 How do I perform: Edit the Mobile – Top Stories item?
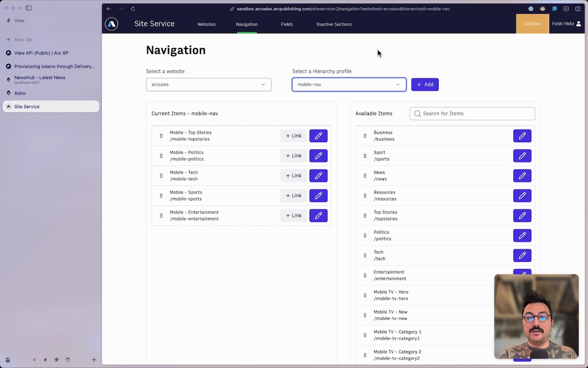click(x=318, y=136)
